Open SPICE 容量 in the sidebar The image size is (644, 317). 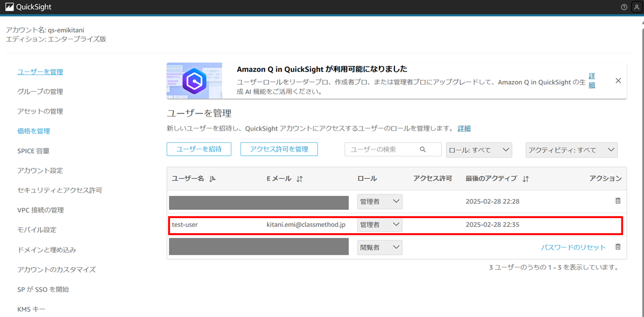[x=33, y=151]
